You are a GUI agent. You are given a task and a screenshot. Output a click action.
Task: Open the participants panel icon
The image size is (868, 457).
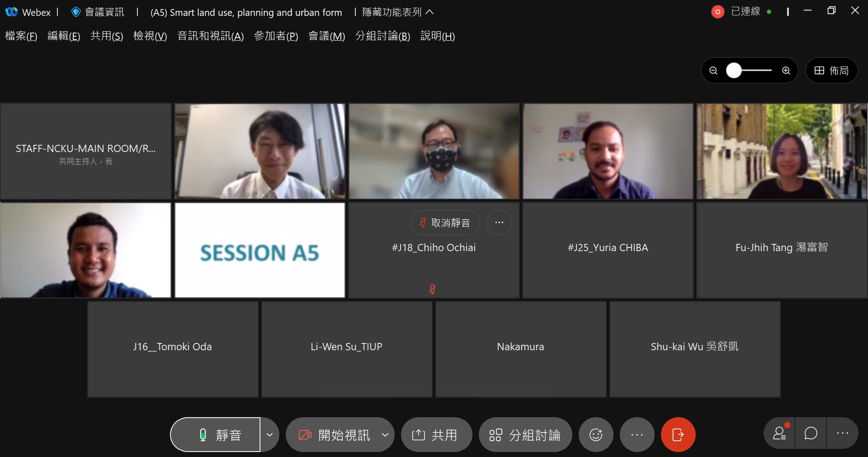pyautogui.click(x=780, y=433)
